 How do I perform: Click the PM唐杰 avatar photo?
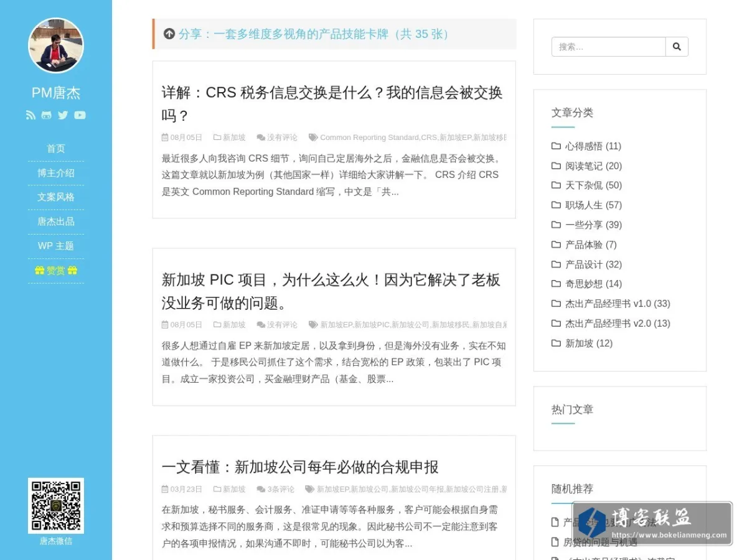pyautogui.click(x=56, y=45)
